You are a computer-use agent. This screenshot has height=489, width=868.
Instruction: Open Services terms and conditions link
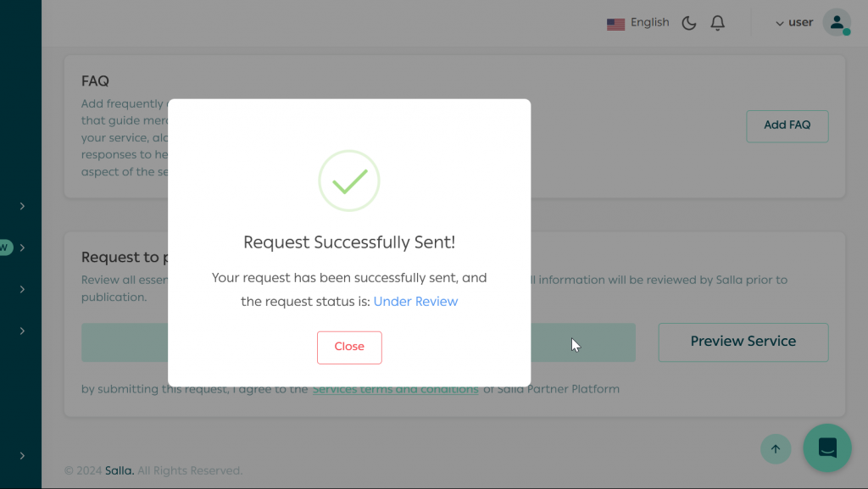[x=395, y=390]
